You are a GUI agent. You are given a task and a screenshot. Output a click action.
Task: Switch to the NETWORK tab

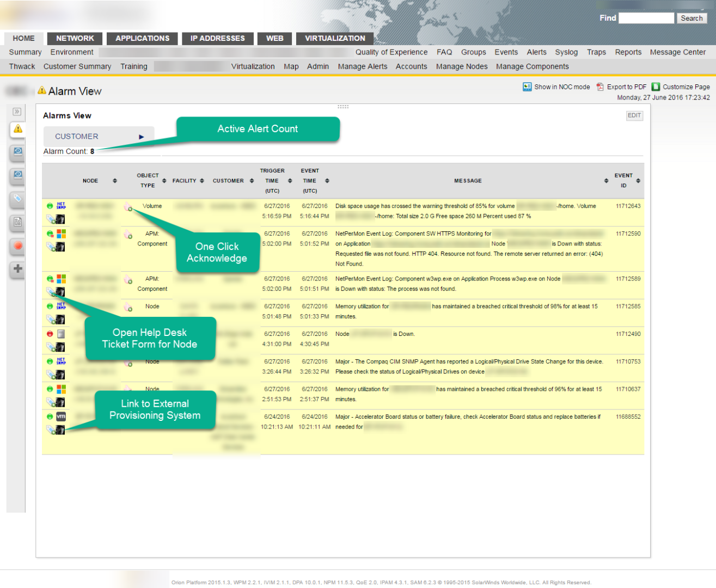(75, 38)
